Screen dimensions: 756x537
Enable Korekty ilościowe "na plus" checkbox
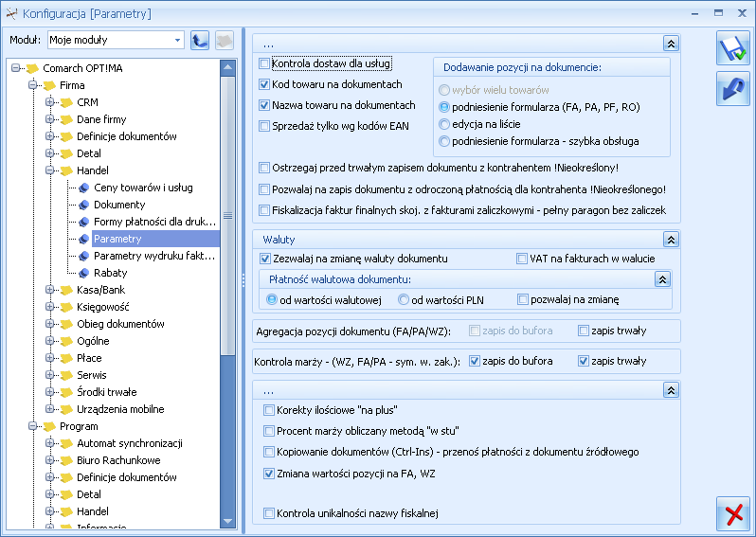(268, 410)
